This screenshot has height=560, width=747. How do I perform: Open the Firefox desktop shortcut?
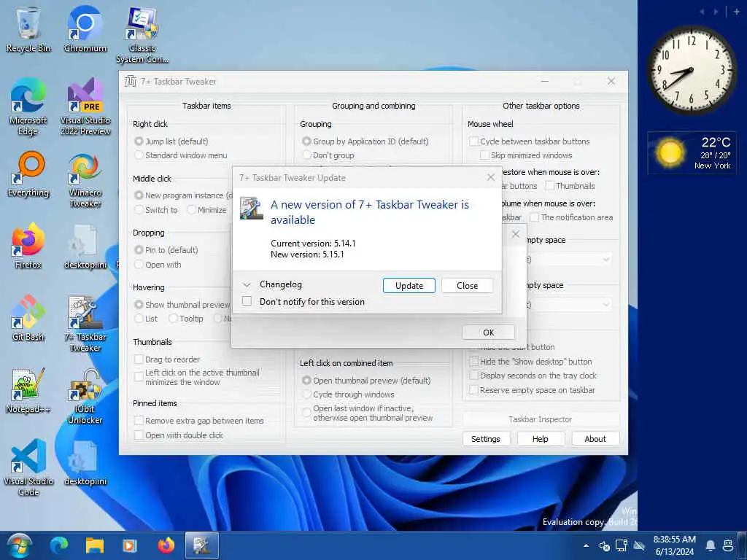click(x=28, y=246)
